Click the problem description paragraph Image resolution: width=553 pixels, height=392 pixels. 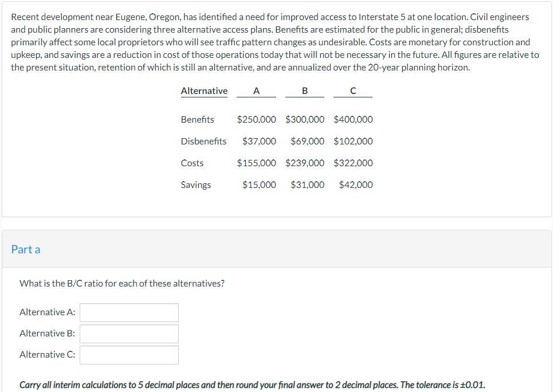(275, 42)
